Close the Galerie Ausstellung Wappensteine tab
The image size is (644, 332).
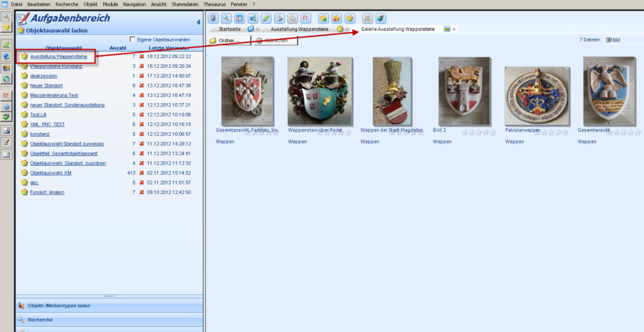pyautogui.click(x=454, y=29)
